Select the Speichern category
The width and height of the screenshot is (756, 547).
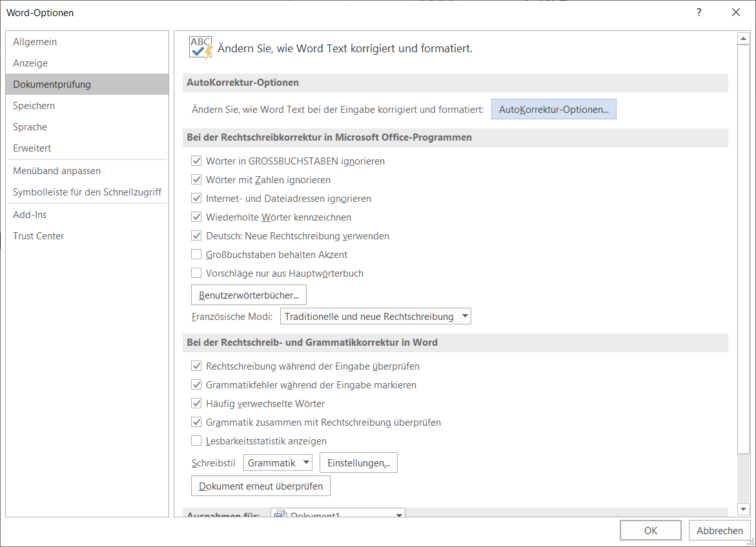point(87,106)
